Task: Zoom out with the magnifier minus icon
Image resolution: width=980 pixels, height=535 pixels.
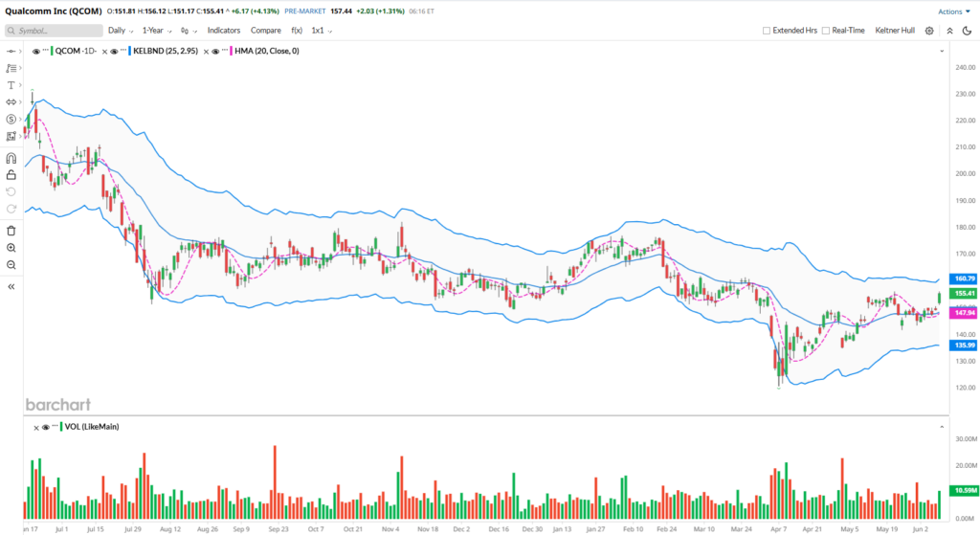Action: tap(11, 264)
